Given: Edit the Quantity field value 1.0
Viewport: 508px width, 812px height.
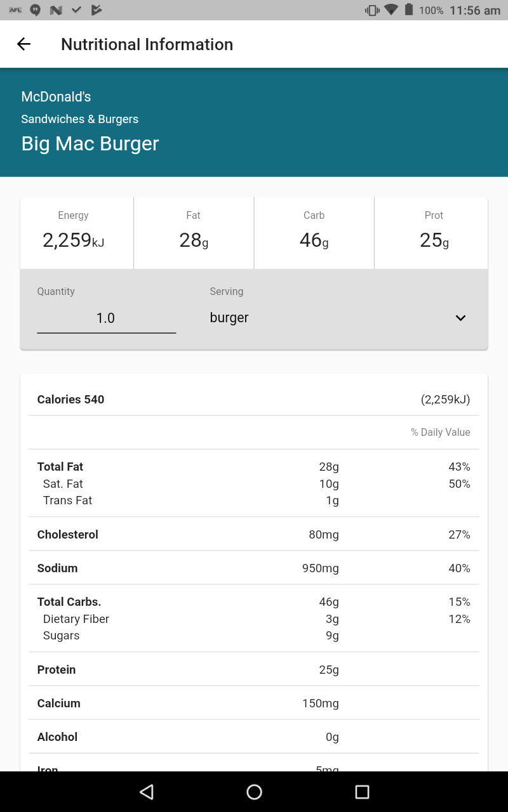Looking at the screenshot, I should tap(106, 318).
